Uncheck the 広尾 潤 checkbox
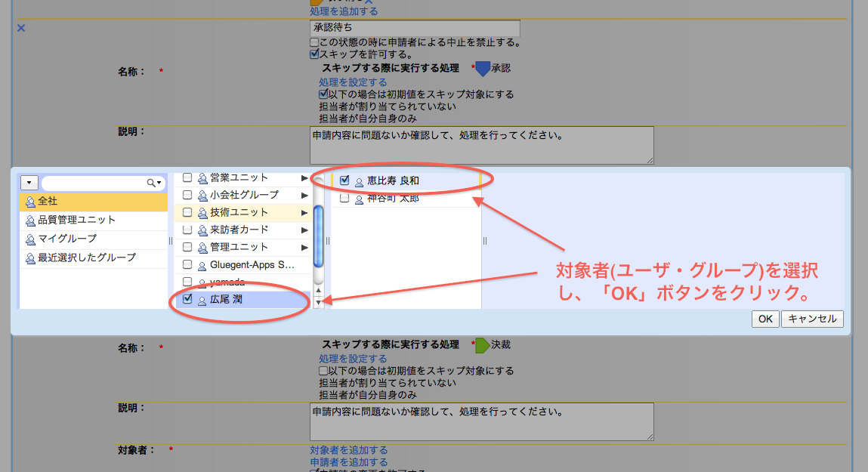 coord(187,300)
